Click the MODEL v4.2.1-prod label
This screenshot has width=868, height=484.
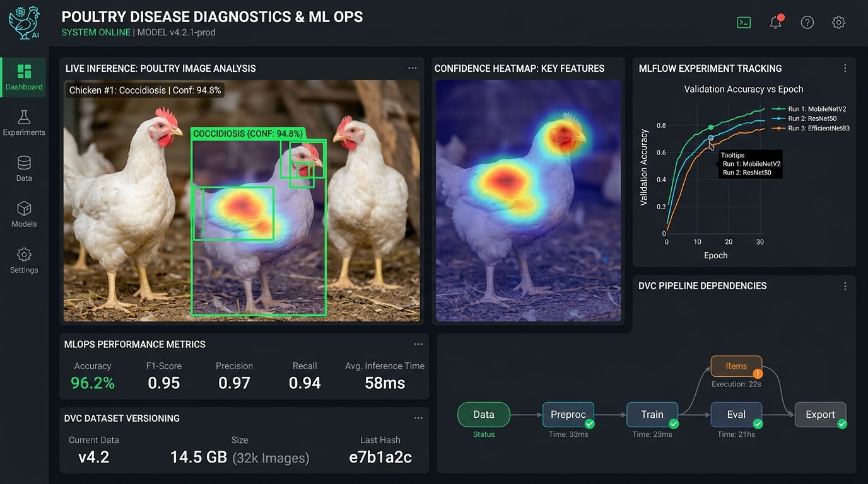[x=177, y=32]
